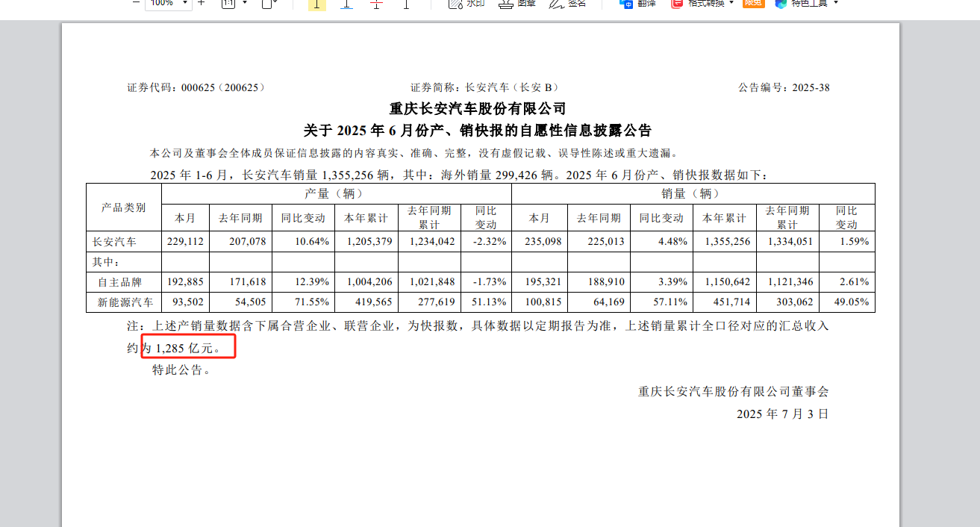
Task: Click the cell value 93,502
Action: pyautogui.click(x=188, y=302)
